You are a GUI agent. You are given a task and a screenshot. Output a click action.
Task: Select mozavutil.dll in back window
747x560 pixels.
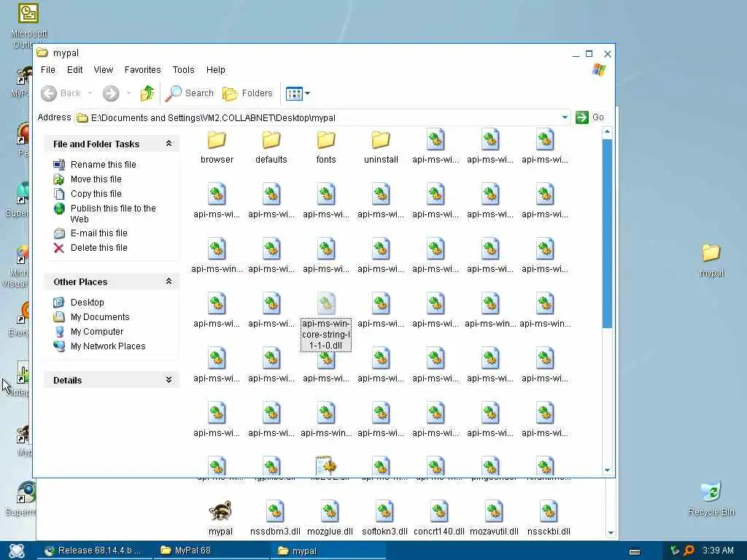pos(494,518)
